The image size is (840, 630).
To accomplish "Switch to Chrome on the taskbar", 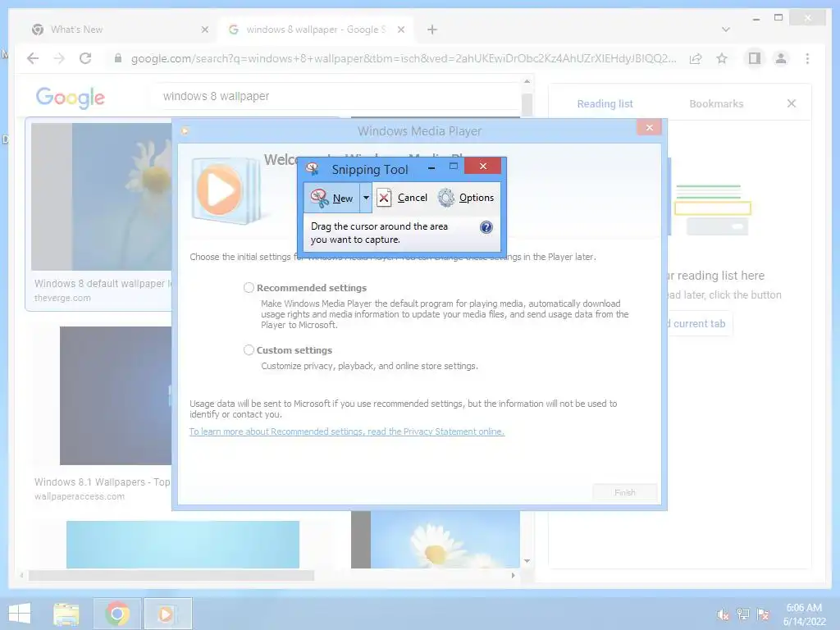I will [x=117, y=614].
